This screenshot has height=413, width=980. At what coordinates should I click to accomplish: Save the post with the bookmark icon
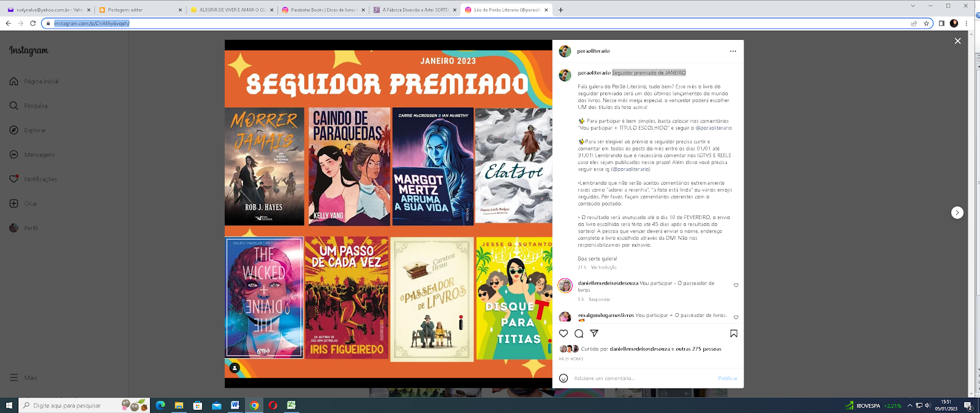[x=734, y=333]
